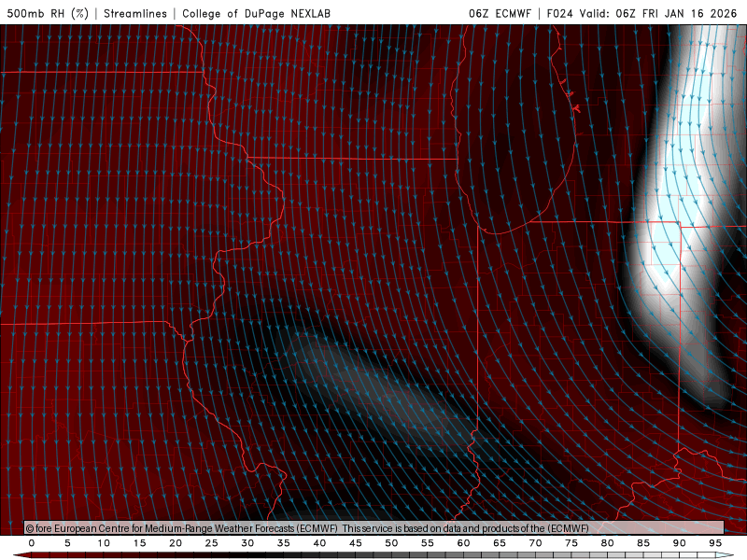Click 'F024' forecast hour text
This screenshot has height=560, width=747.
coord(559,13)
